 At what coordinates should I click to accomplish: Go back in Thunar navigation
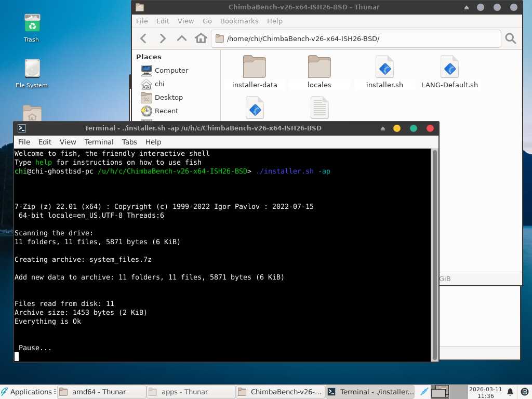(x=144, y=38)
